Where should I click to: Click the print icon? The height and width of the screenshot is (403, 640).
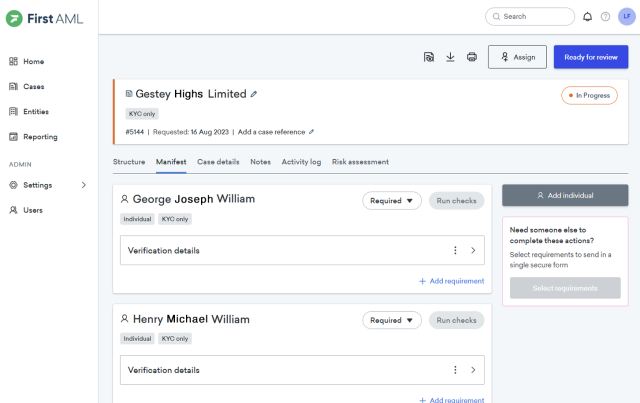coord(472,57)
